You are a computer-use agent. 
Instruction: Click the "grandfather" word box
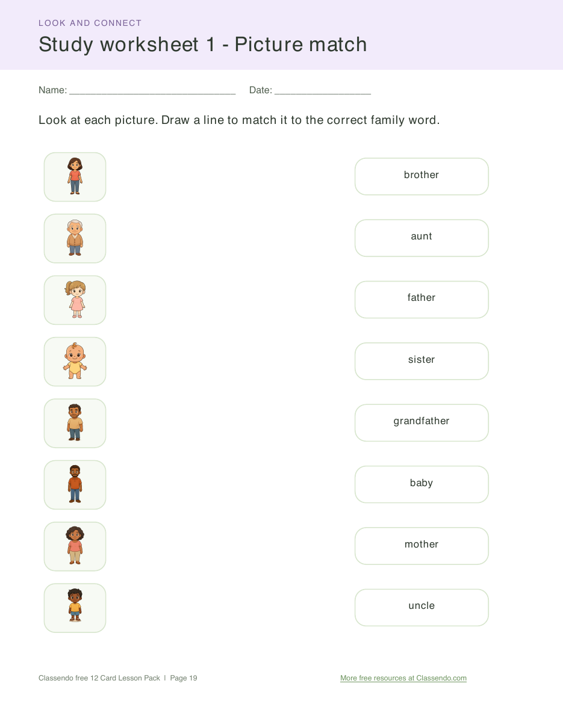[x=421, y=423]
